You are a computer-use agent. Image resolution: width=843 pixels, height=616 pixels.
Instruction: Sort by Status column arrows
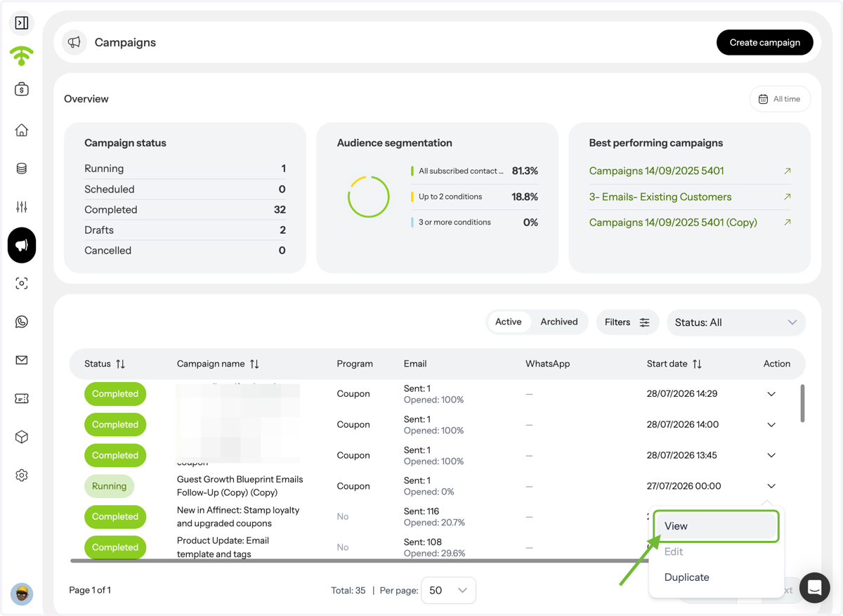[x=121, y=364]
